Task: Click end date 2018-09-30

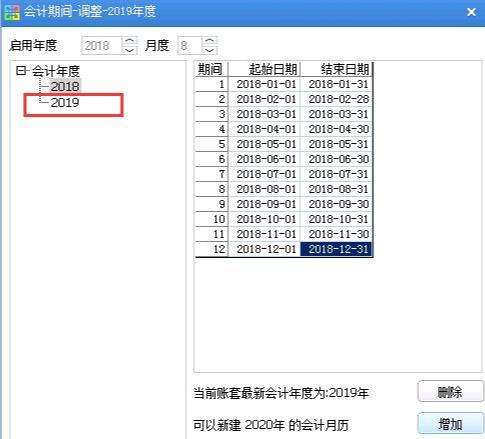Action: (336, 204)
